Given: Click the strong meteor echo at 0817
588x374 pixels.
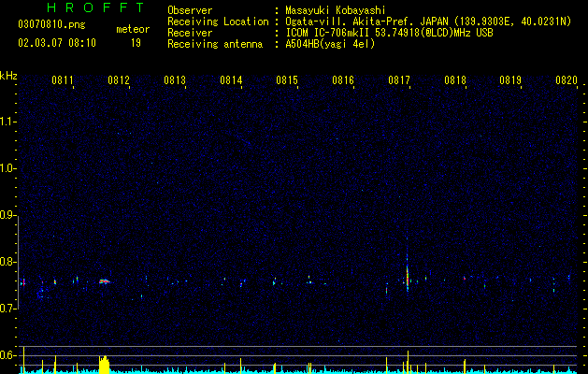Looking at the screenshot, I should click(408, 277).
